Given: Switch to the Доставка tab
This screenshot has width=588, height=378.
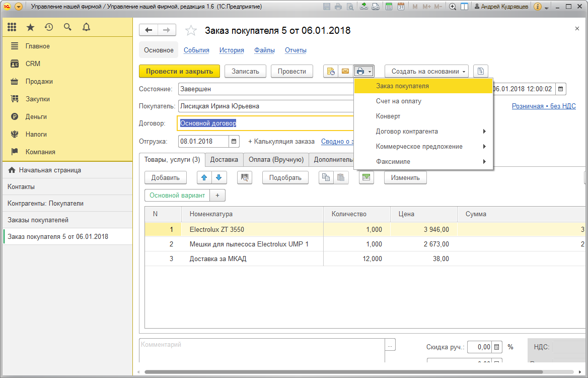Looking at the screenshot, I should coord(224,160).
